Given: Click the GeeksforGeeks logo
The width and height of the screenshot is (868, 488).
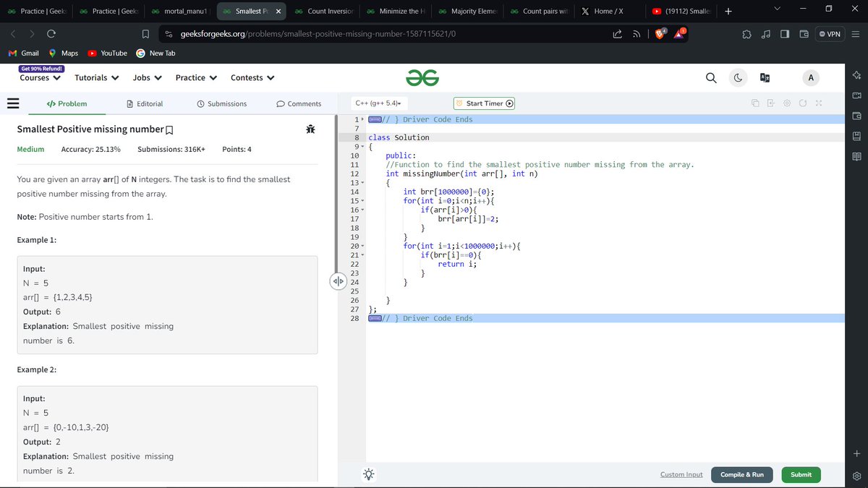Looking at the screenshot, I should click(423, 78).
